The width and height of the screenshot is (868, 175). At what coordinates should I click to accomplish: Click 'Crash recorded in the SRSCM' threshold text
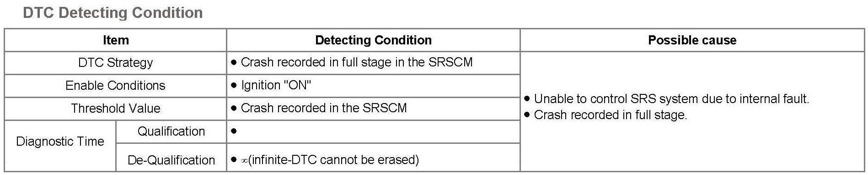(324, 108)
